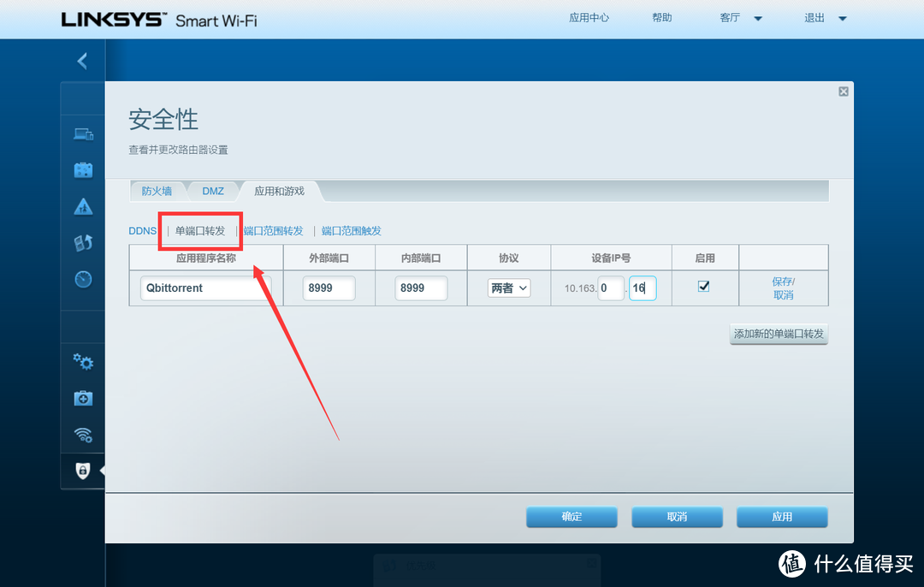This screenshot has width=924, height=587.
Task: Click the bottom 取消 button
Action: coord(677,517)
